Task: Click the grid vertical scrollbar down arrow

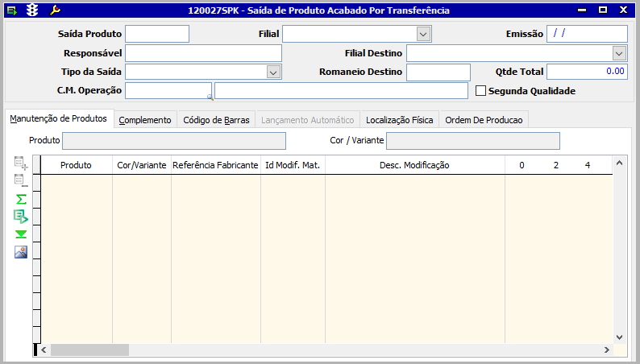Action: pos(619,337)
